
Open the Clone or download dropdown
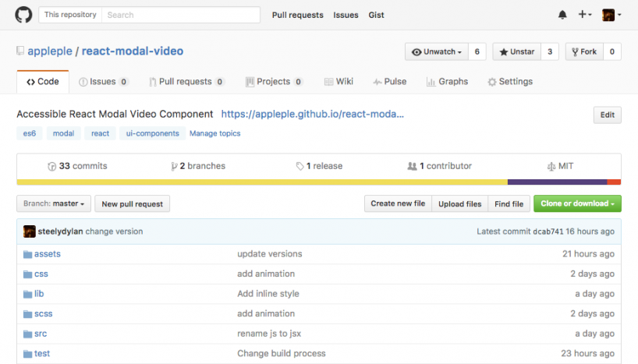pos(577,203)
